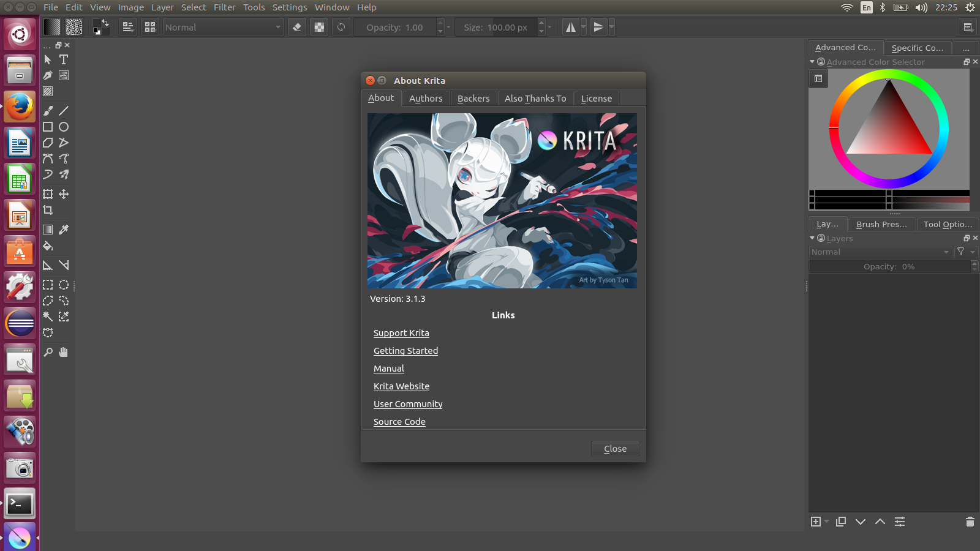Toggle the preserve alpha option

coord(319,26)
